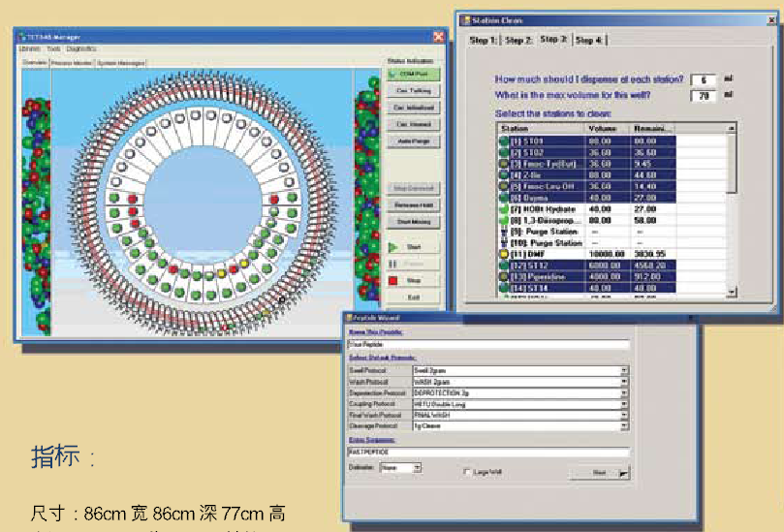Switch to Step 1 tab in Station Clean
Viewport: 784px width, 532px height.
[483, 41]
